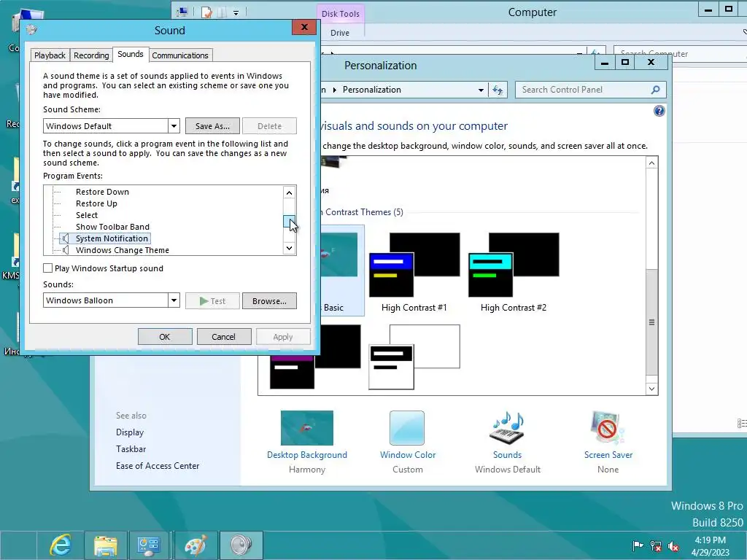The height and width of the screenshot is (560, 747).
Task: Open the Display link under See also
Action: 130,432
